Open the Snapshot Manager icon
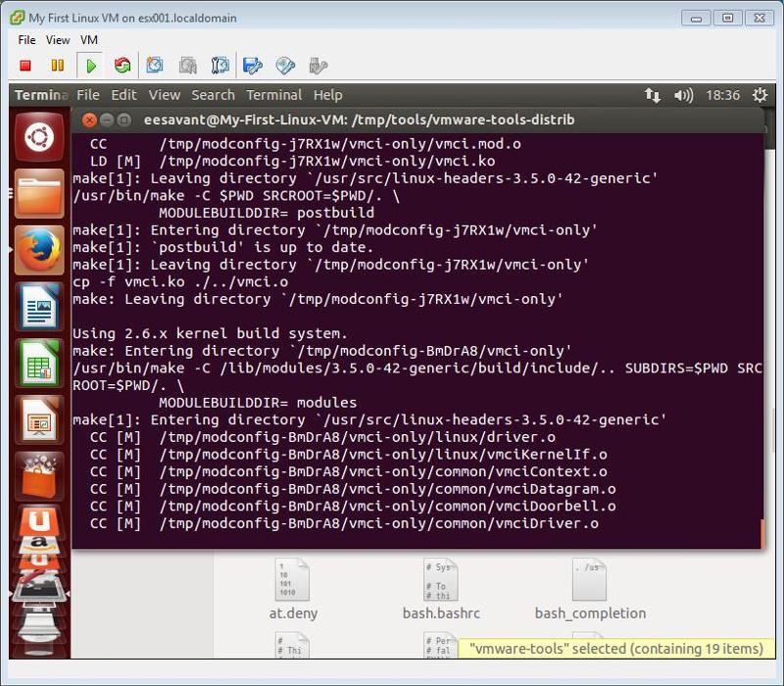The image size is (784, 686). click(x=220, y=66)
